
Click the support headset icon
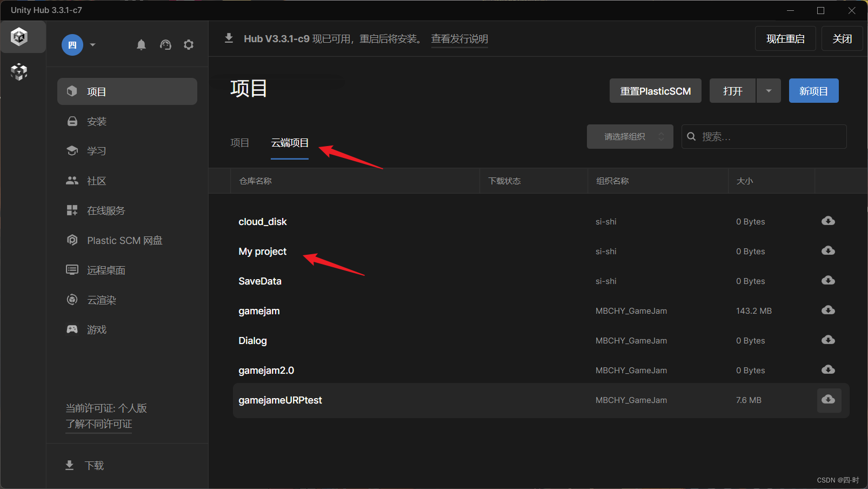pyautogui.click(x=165, y=45)
